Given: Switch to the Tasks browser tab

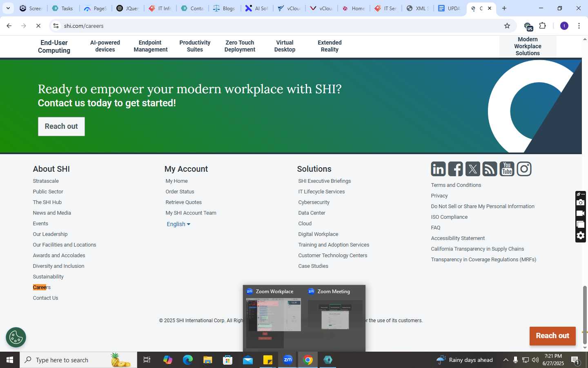Looking at the screenshot, I should tap(62, 8).
